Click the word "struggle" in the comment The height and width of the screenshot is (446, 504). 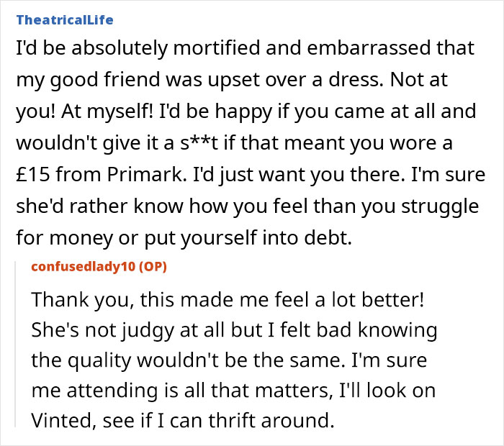440,206
